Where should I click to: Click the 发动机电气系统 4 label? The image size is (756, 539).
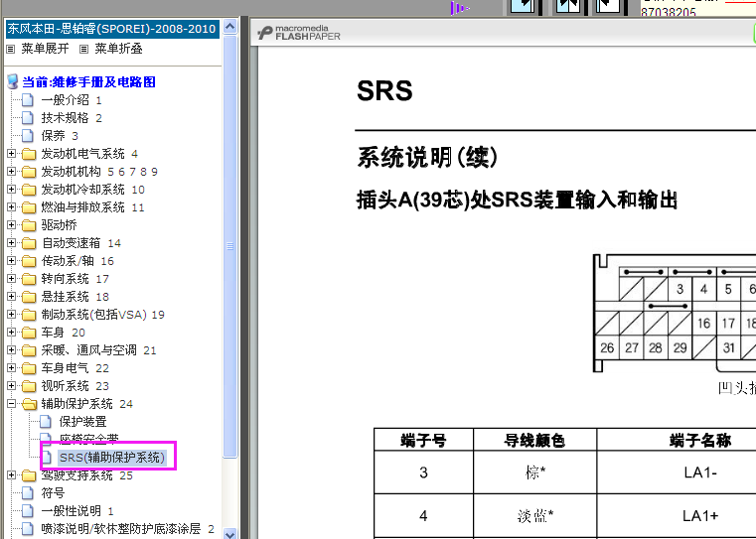(x=89, y=154)
